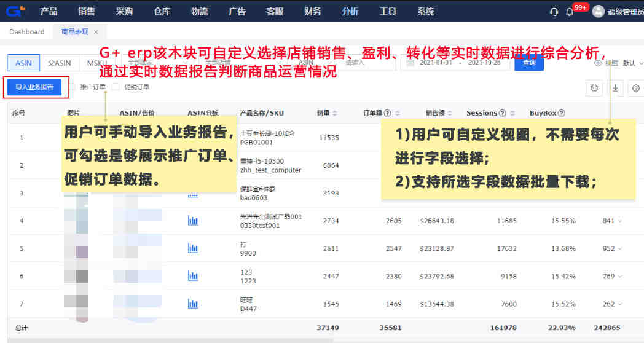This screenshot has height=343, width=644.
Task: Open the customer support headset icon
Action: tap(554, 12)
